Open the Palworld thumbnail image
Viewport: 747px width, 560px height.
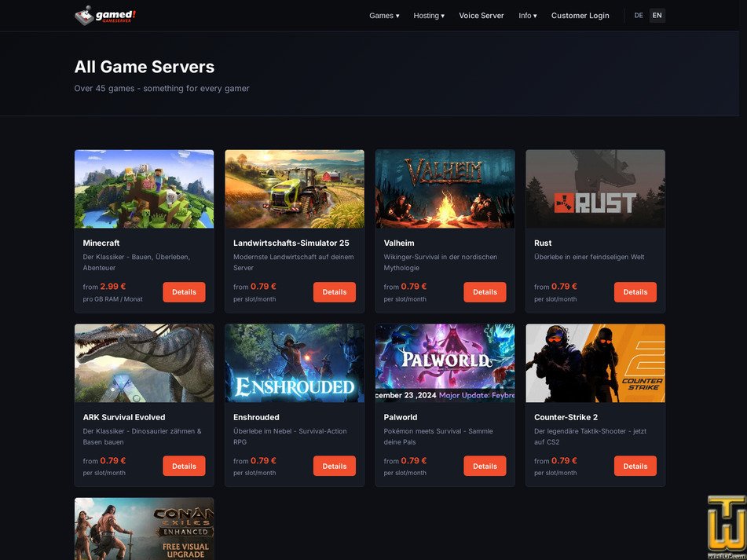pyautogui.click(x=445, y=364)
